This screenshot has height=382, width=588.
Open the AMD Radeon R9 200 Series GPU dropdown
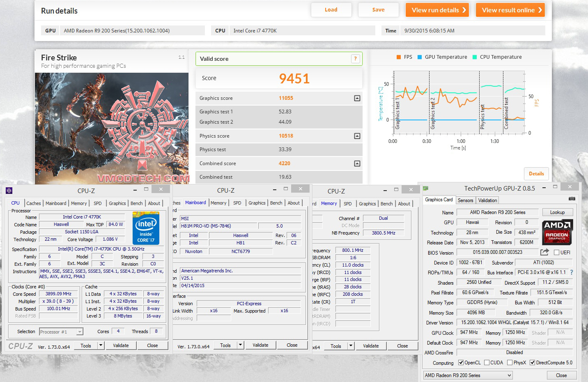[468, 375]
